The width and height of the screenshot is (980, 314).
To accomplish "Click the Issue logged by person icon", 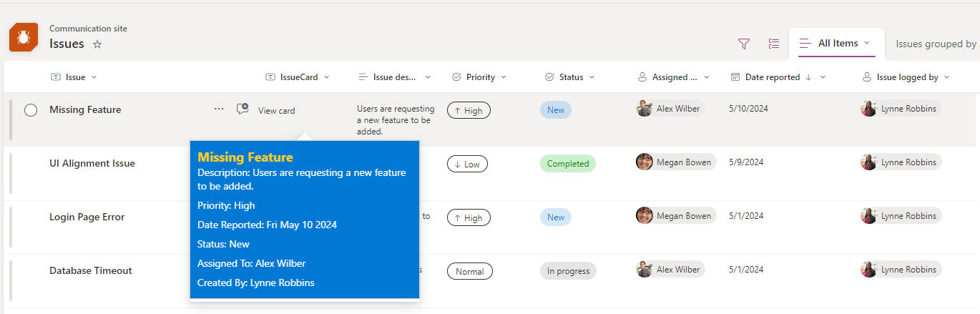I will 867,77.
